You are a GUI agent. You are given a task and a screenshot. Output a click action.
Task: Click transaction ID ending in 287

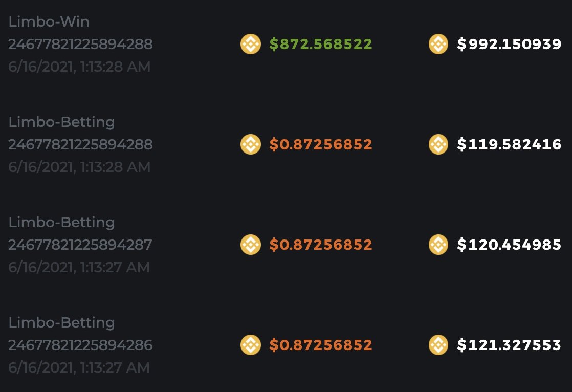pos(80,245)
